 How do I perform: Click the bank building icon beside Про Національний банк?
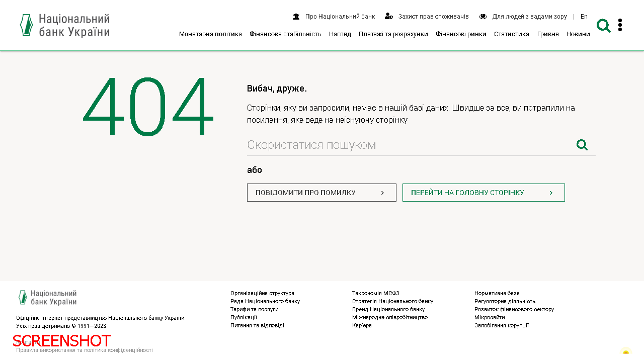[x=296, y=17]
